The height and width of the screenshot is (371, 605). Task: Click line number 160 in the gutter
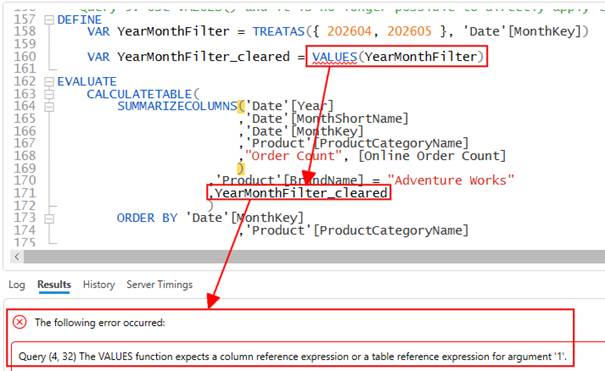25,57
